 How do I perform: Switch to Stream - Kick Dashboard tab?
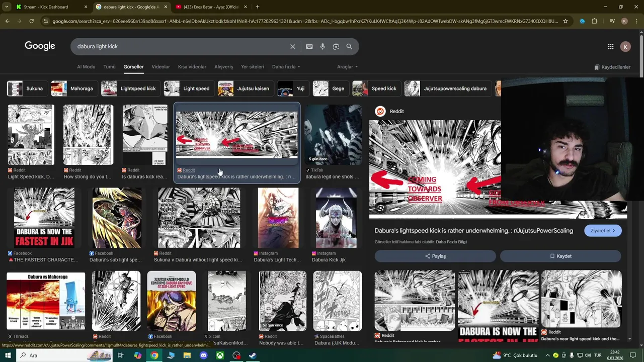[46, 7]
